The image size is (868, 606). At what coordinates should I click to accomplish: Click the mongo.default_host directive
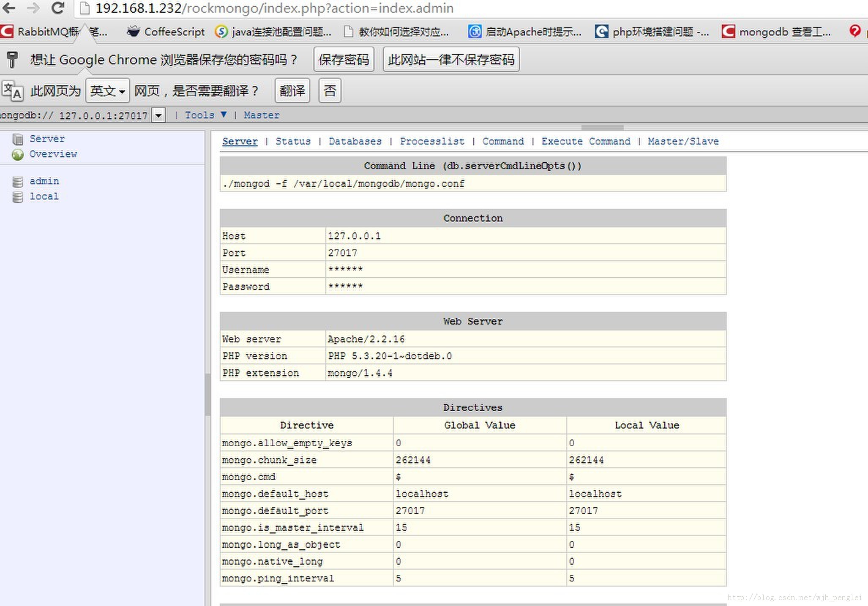tap(275, 494)
